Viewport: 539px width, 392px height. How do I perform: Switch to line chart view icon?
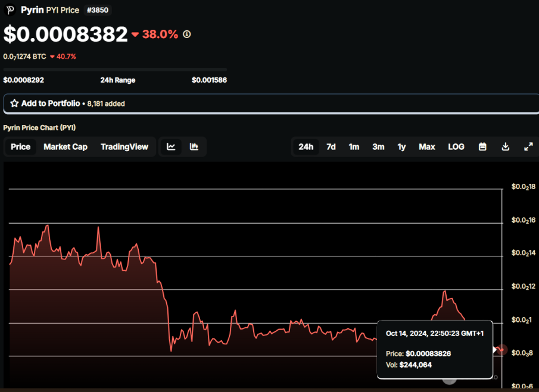pos(171,147)
